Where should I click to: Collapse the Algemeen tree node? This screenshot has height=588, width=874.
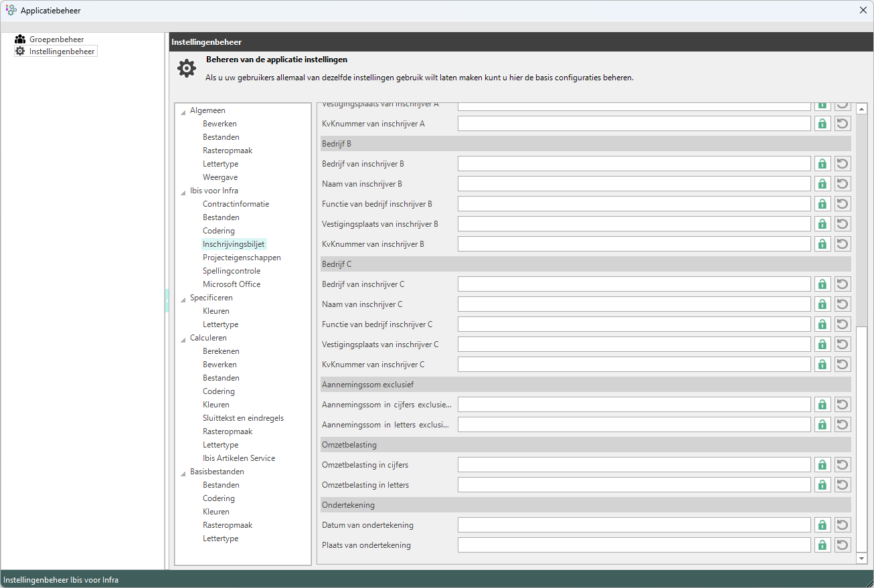(183, 111)
